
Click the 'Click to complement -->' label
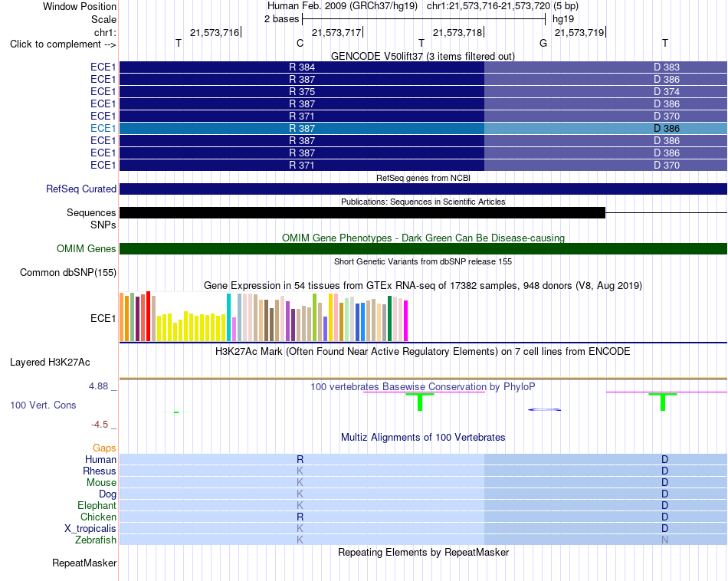(63, 44)
